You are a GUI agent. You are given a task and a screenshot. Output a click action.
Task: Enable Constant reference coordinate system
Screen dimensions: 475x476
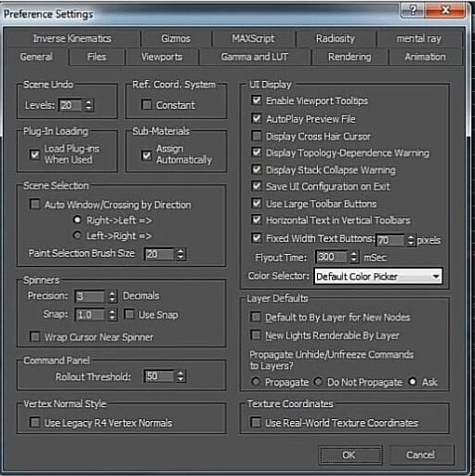pyautogui.click(x=146, y=104)
